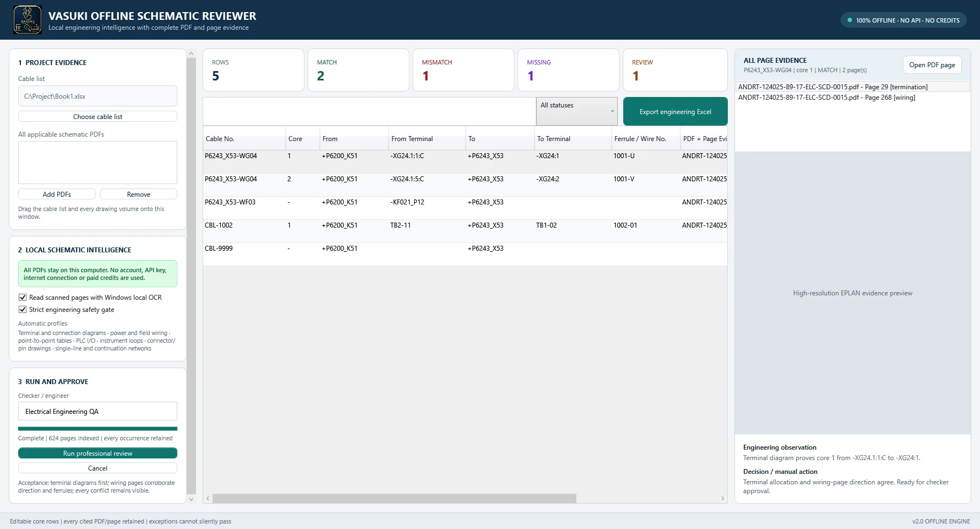Click the v2.0 OFFLINE ENGINE status text
The height and width of the screenshot is (529, 980).
[941, 521]
